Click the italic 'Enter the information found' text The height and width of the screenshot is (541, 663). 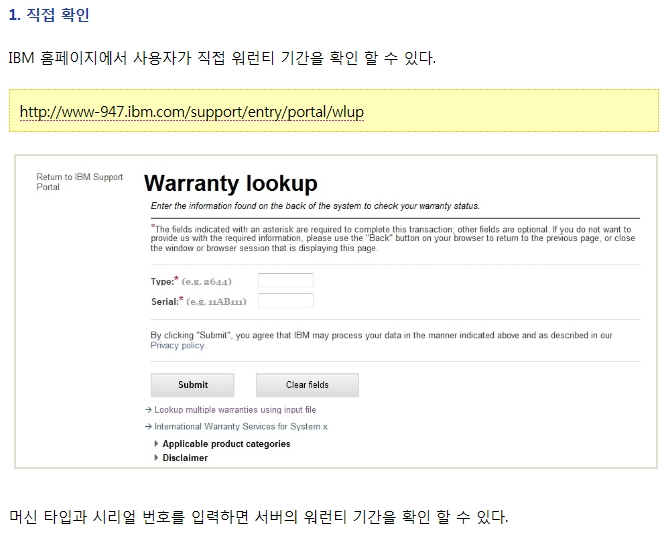tap(315, 206)
